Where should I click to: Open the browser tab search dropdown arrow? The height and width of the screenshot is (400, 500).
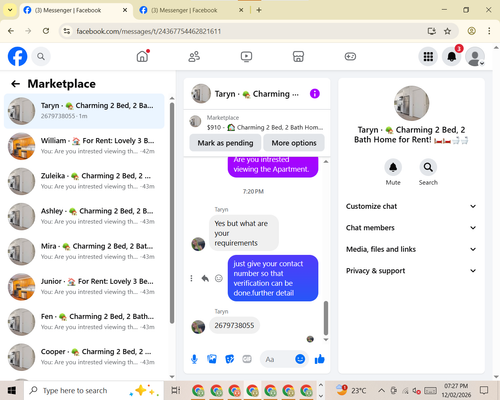click(10, 10)
